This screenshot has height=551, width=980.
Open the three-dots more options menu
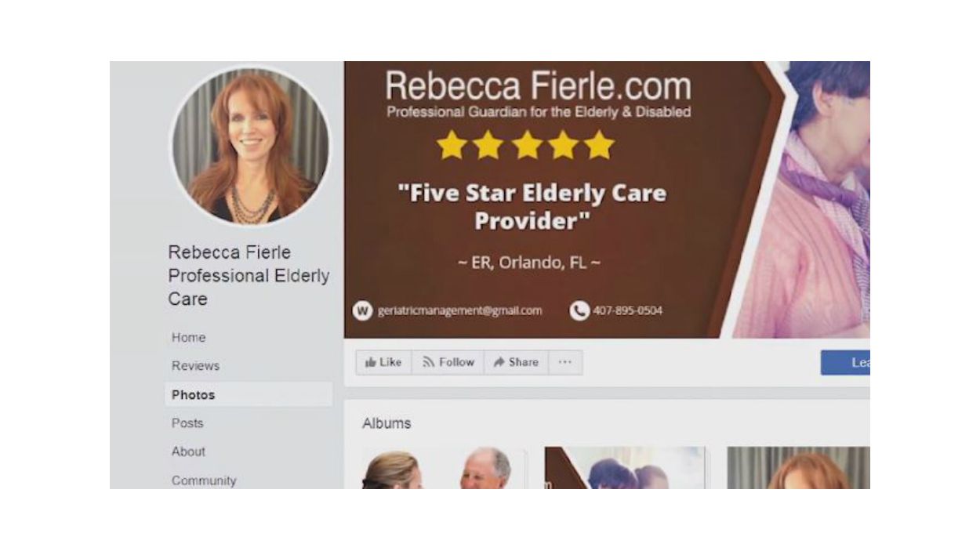565,362
